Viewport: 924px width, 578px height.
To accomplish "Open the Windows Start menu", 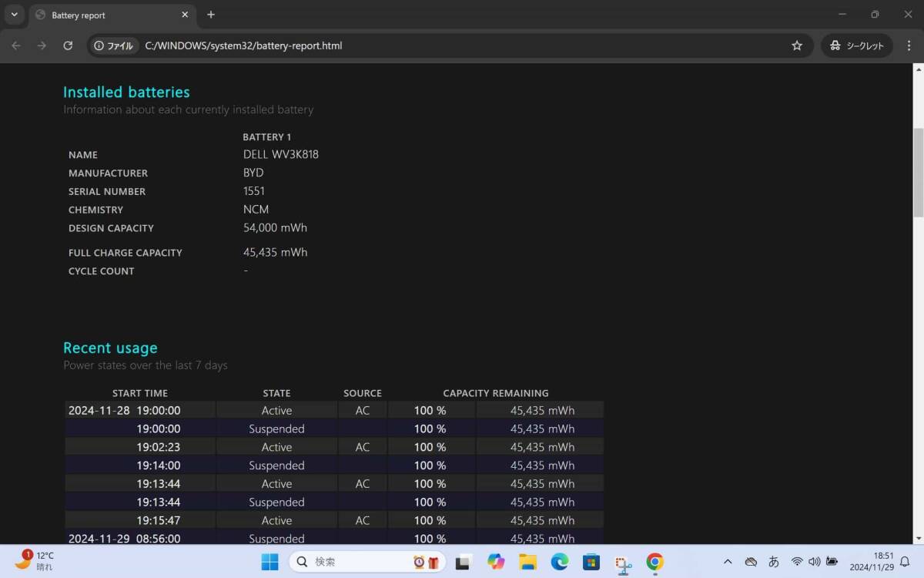I will pyautogui.click(x=269, y=562).
